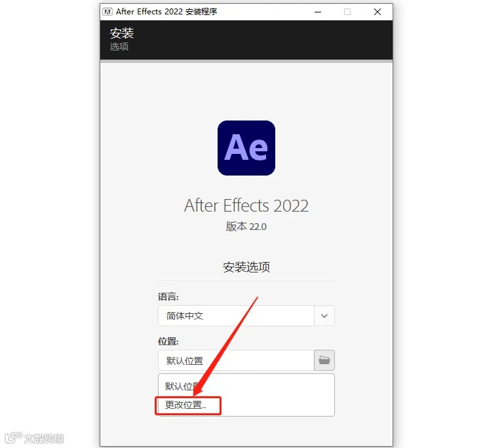Click the 安装 header title
485x448 pixels.
point(122,33)
